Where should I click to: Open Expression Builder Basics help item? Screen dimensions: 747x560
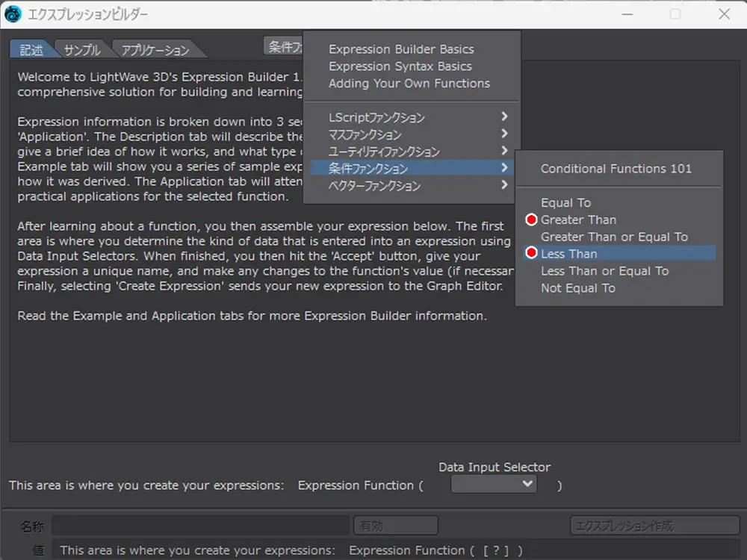point(401,49)
